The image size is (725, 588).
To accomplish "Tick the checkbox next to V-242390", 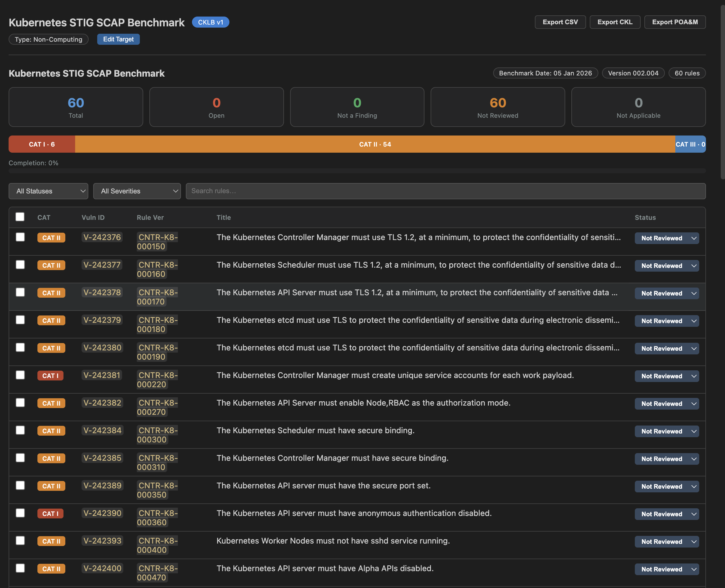I will point(20,513).
